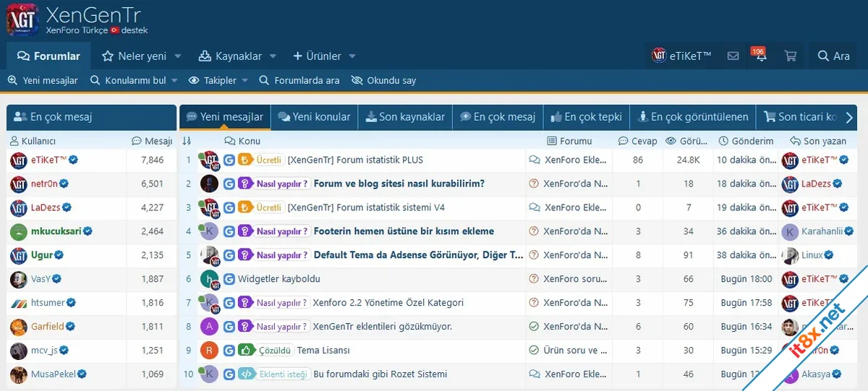
Task: Click Okundu say link
Action: (x=383, y=80)
